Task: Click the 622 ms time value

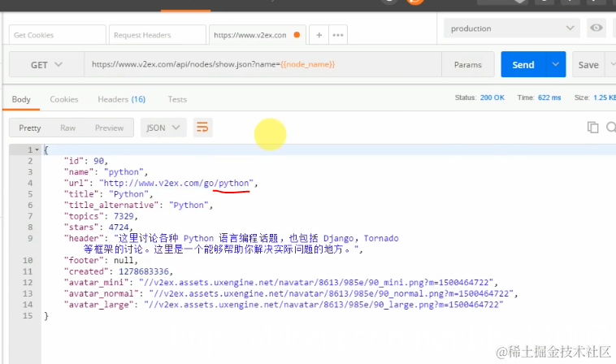Action: click(549, 97)
